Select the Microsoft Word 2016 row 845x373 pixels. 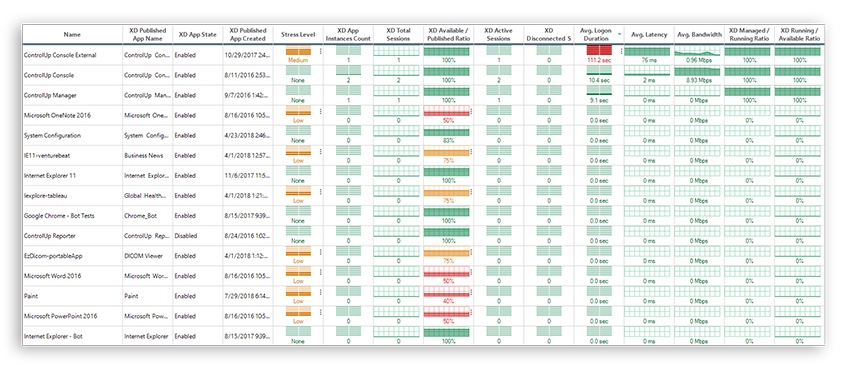coord(423,275)
